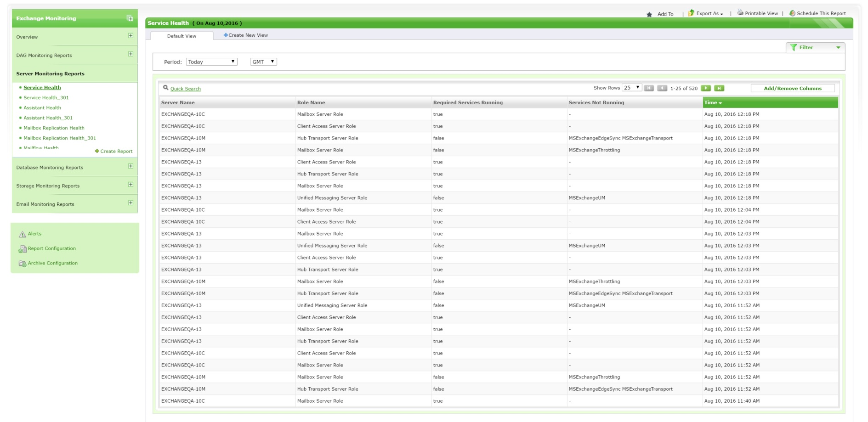
Task: Expand the Overview section
Action: click(130, 36)
